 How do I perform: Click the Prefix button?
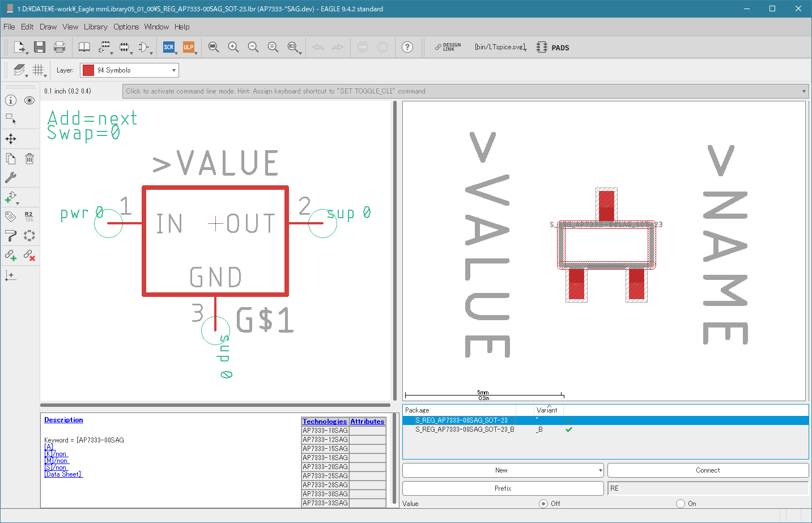(503, 488)
